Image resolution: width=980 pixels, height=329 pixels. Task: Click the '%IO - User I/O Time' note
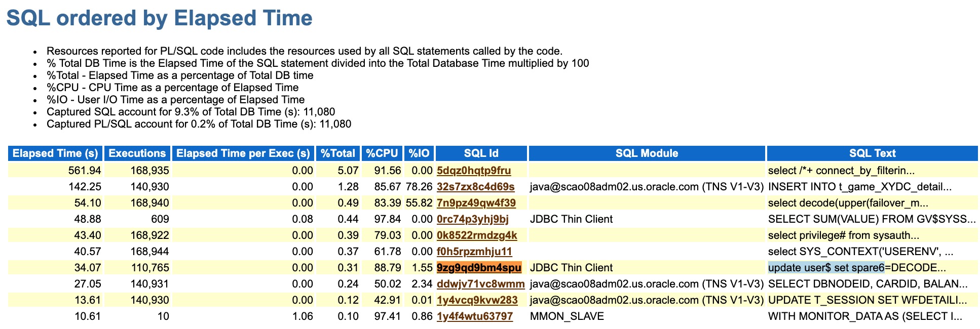coord(175,100)
